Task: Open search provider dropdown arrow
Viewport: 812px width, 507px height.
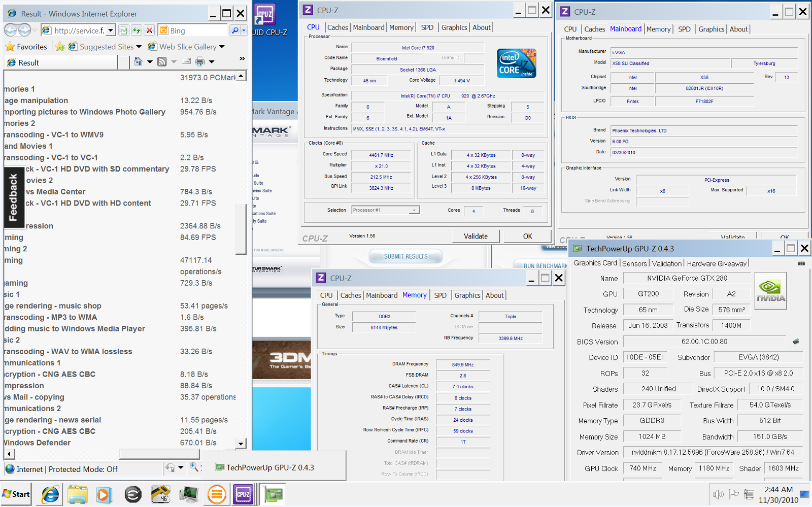Action: [244, 30]
